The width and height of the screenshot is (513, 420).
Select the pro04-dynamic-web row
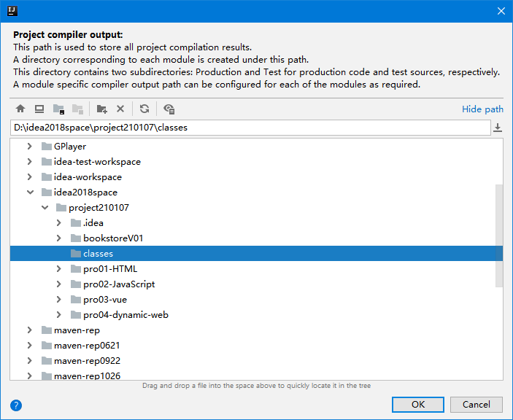click(256, 315)
